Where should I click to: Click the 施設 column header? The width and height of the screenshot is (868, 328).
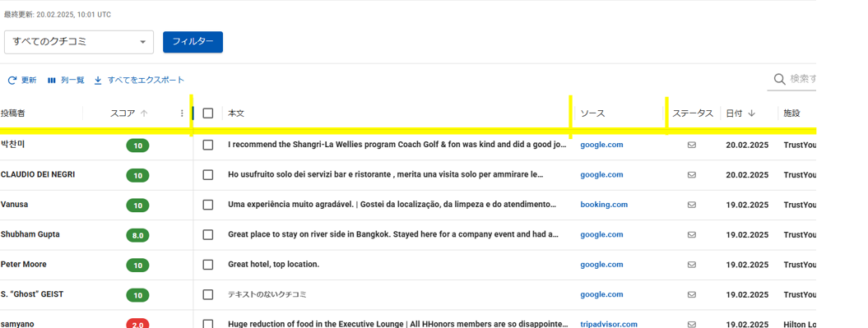pos(791,113)
